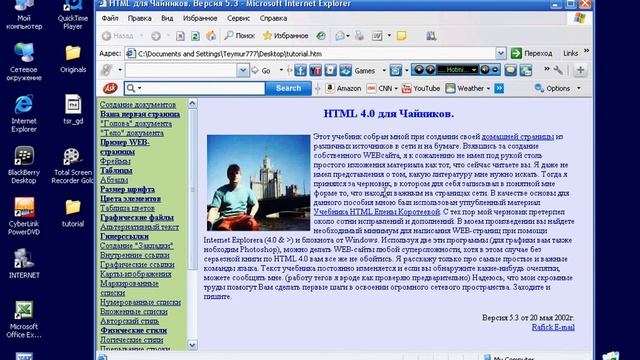Click the Games puzzle icon

tap(345, 70)
